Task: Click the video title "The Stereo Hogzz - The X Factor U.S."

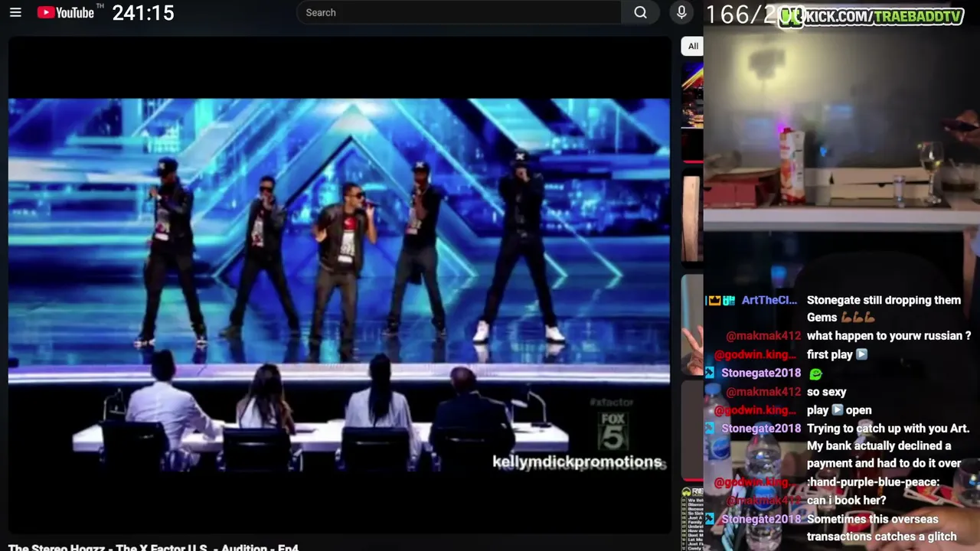Action: (x=153, y=547)
